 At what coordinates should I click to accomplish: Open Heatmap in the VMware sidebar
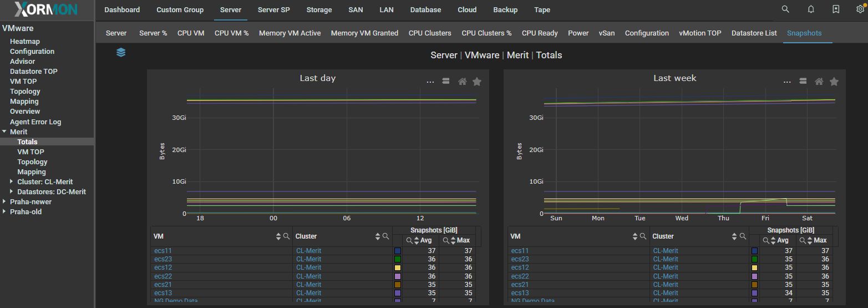(25, 42)
